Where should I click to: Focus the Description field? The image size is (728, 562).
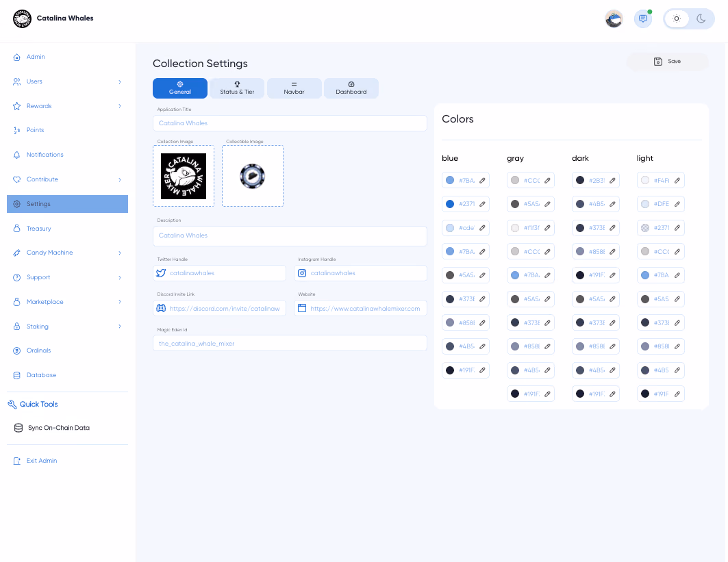[290, 235]
